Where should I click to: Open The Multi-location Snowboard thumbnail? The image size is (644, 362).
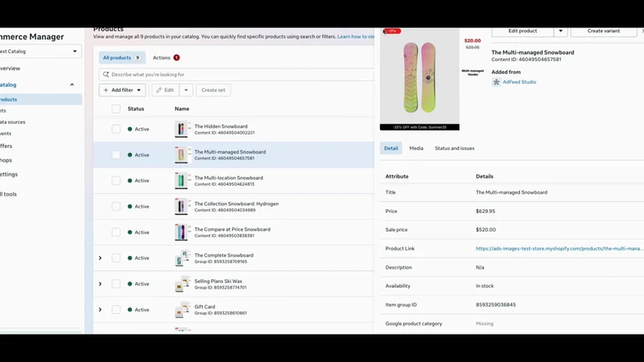(181, 180)
